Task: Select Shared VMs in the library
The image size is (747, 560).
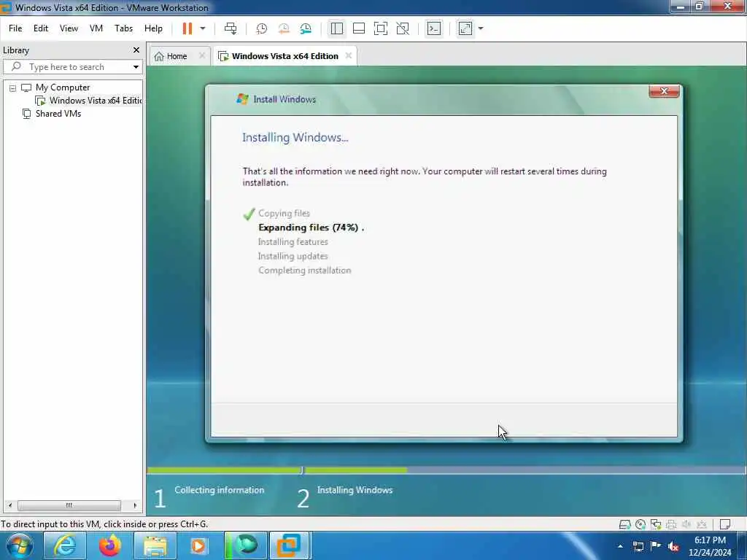Action: [58, 114]
